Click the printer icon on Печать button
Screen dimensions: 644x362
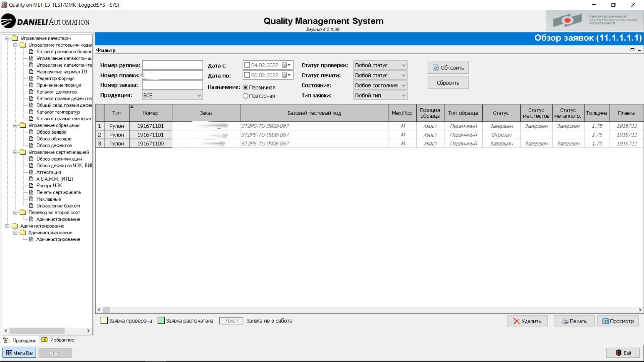pyautogui.click(x=565, y=321)
